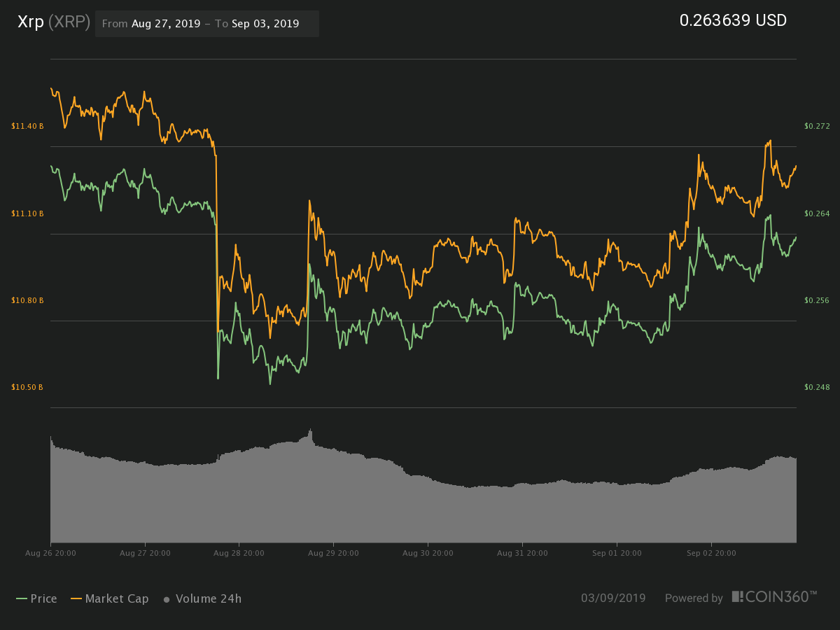Click the $0.248 price axis label
The width and height of the screenshot is (840, 630).
[817, 387]
